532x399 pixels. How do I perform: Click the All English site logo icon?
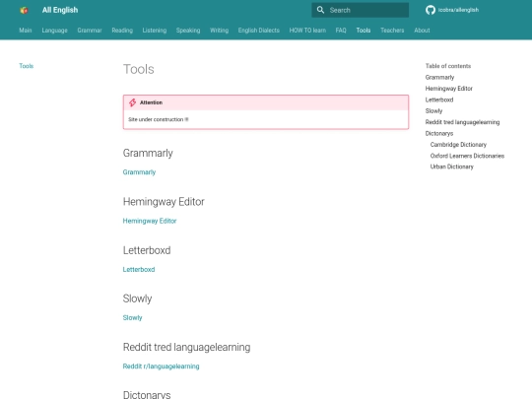tap(24, 10)
